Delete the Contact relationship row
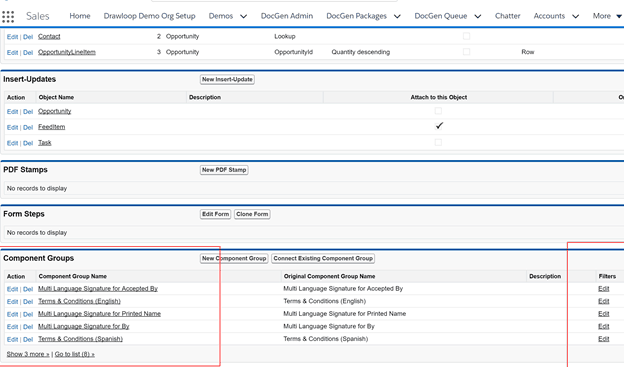Image resolution: width=624 pixels, height=367 pixels. 28,37
